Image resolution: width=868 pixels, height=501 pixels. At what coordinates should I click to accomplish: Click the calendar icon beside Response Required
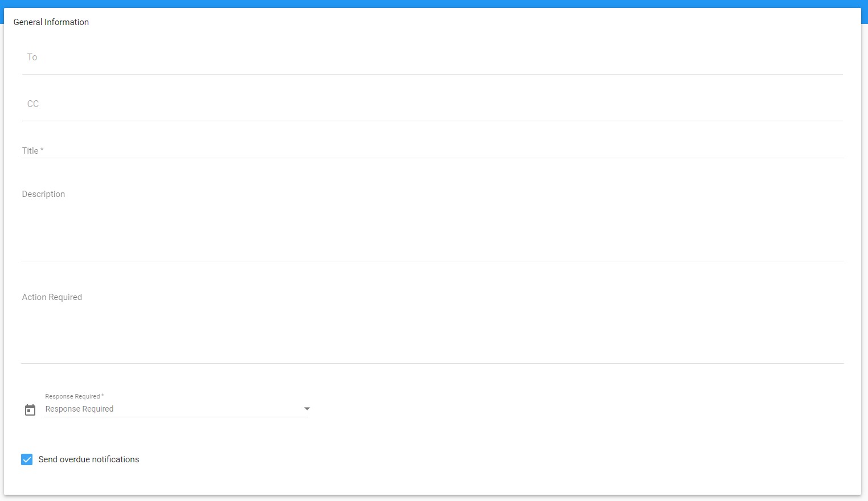[30, 410]
